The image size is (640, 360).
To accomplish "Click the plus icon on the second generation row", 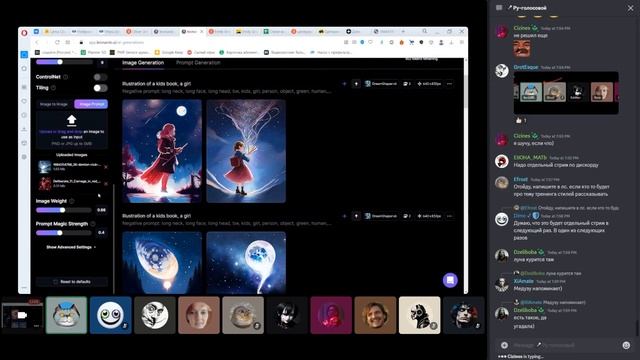I will [x=344, y=216].
